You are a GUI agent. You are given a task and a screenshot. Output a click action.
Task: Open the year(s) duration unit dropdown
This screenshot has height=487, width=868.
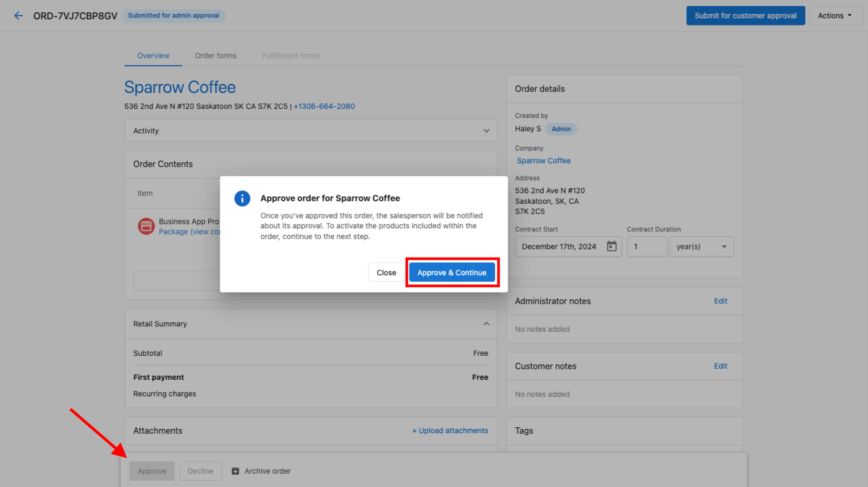pyautogui.click(x=702, y=246)
